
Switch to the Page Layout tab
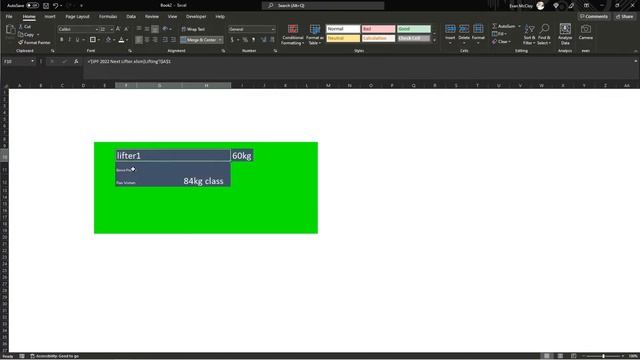click(x=77, y=17)
